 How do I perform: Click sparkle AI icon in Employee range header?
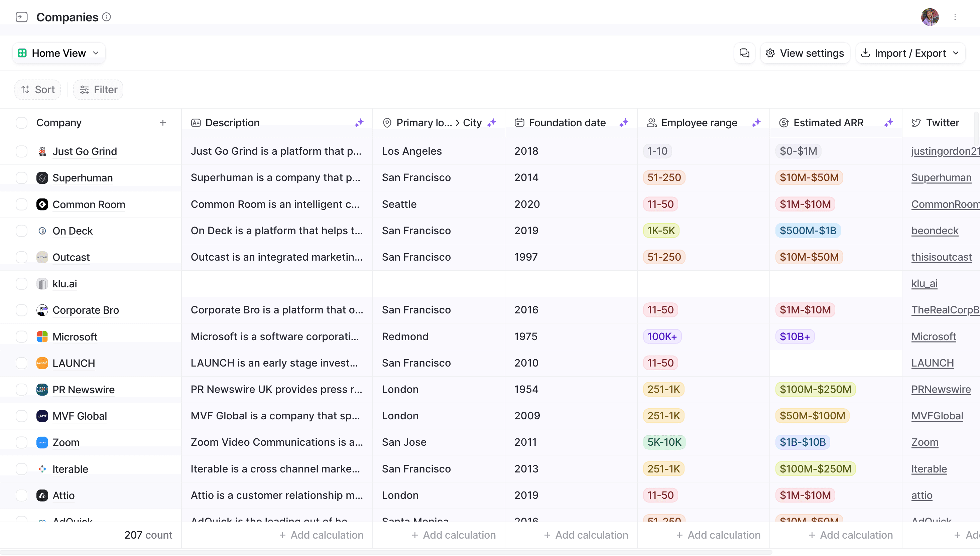tap(756, 123)
